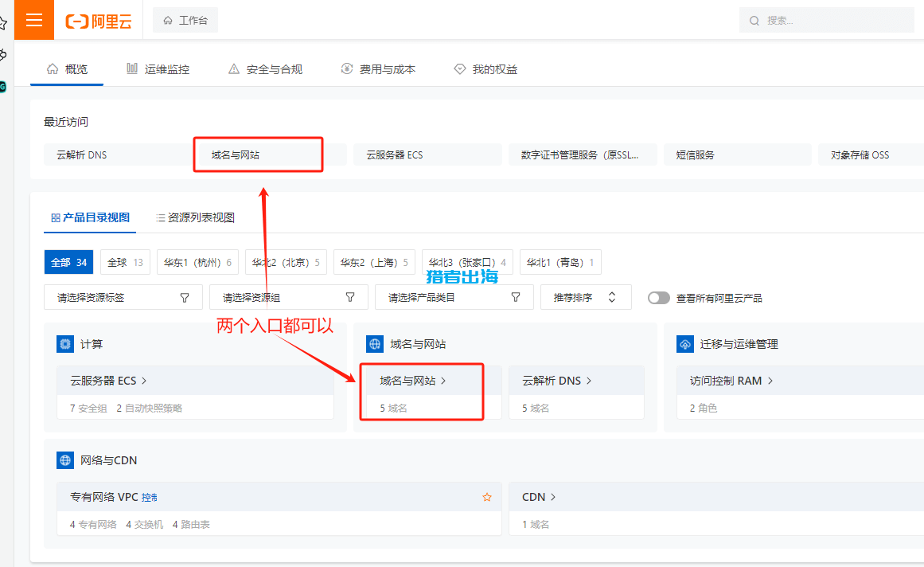Expand 域名与网站 product via its chevron
924x567 pixels.
click(x=444, y=381)
